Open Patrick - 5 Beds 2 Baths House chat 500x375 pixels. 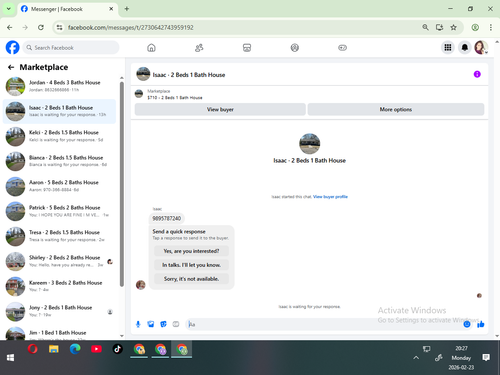tap(59, 211)
